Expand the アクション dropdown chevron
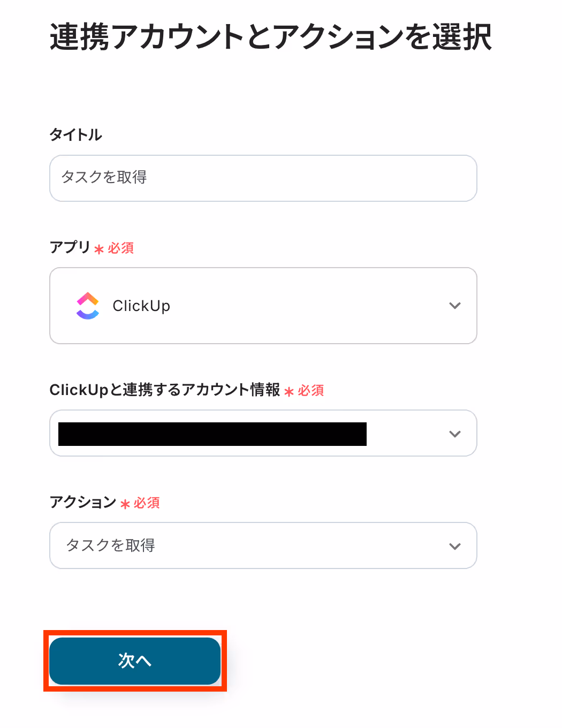562x728 pixels. click(x=455, y=546)
